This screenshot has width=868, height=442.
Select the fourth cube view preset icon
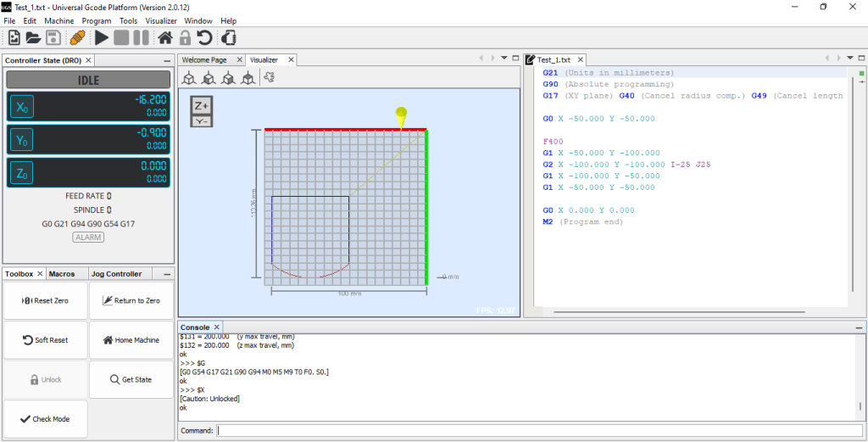coord(248,79)
